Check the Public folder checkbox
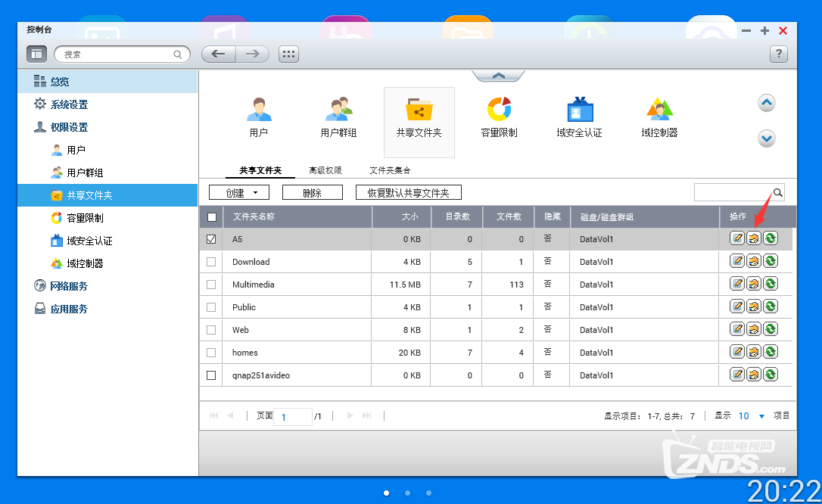The width and height of the screenshot is (822, 504). point(211,307)
